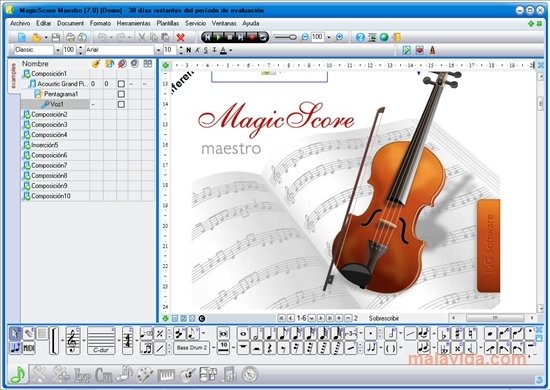Screen dimensions: 550x390
Task: Select Composición10 in the tree
Action: (51, 196)
